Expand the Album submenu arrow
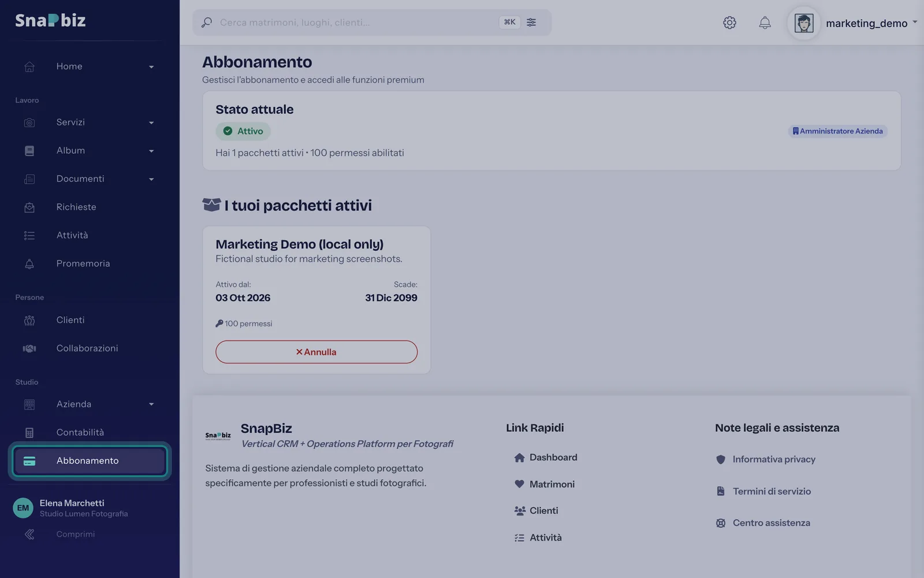Screen dimensions: 924x578 pyautogui.click(x=151, y=151)
